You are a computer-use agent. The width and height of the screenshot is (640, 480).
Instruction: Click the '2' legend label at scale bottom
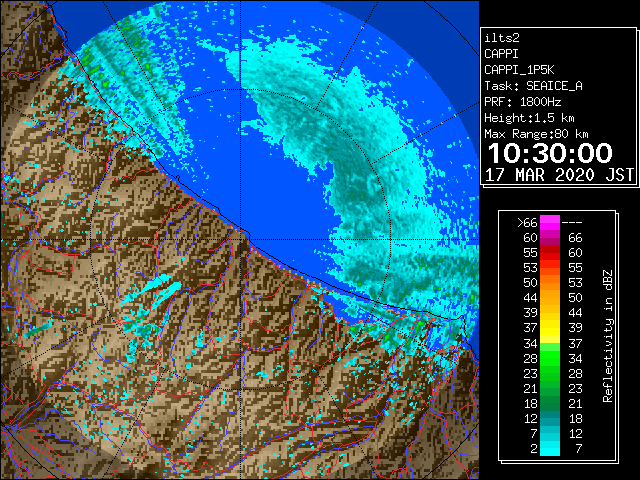click(x=534, y=449)
